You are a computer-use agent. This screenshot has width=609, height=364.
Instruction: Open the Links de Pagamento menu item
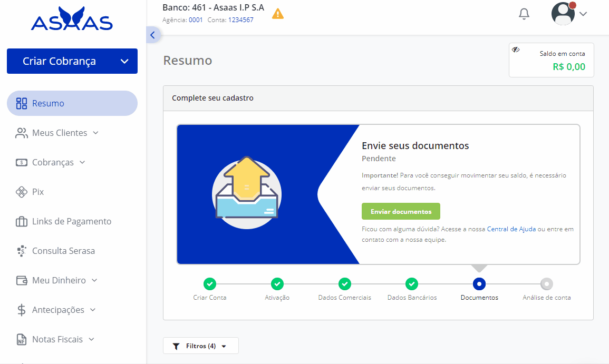[72, 221]
